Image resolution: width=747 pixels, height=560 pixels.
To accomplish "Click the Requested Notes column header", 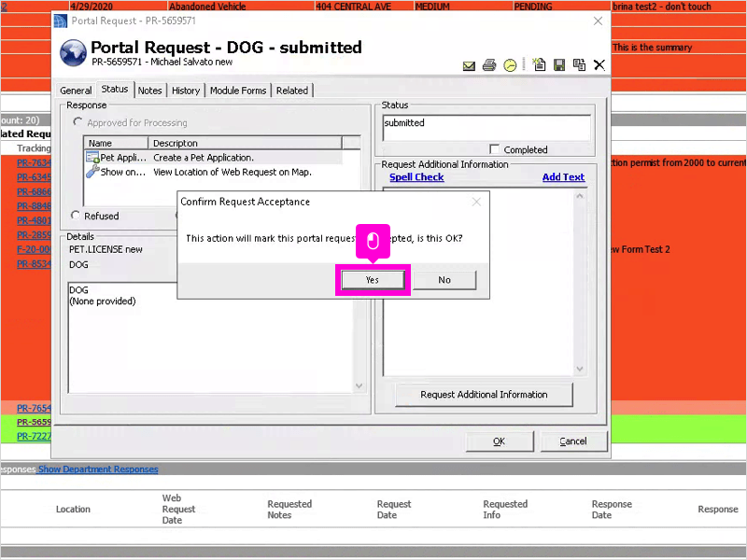I will tap(289, 509).
